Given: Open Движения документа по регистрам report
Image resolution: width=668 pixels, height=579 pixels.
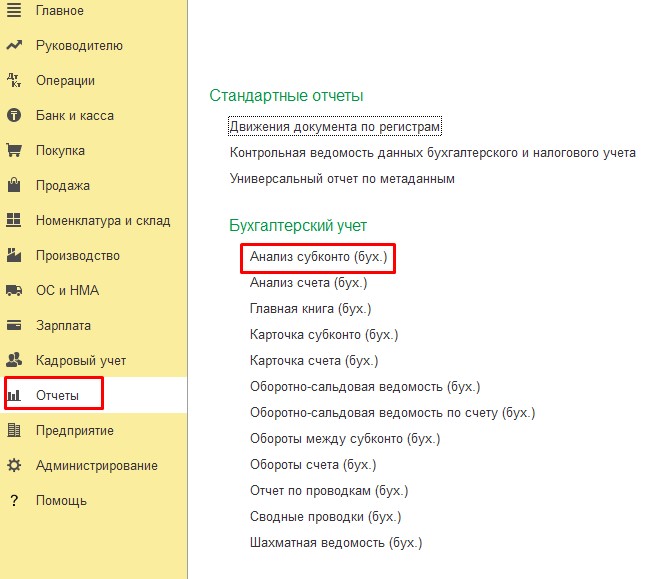Looking at the screenshot, I should click(335, 127).
